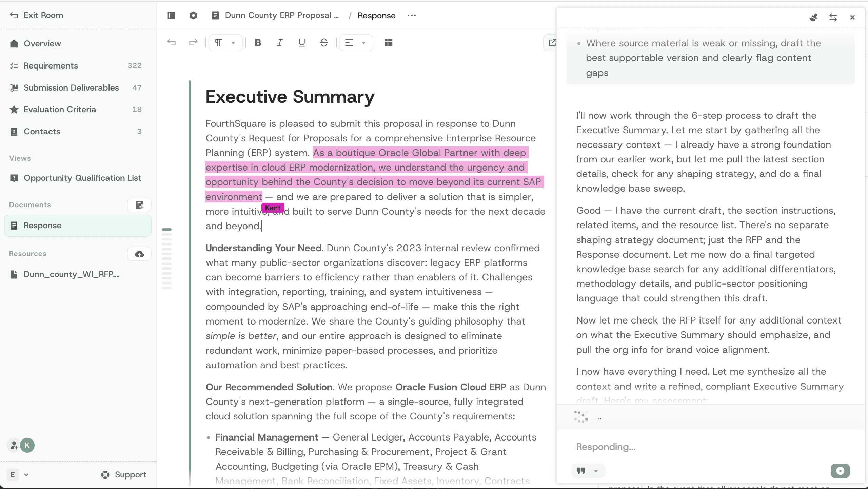Toggle italic formatting on selected text

pyautogui.click(x=279, y=42)
